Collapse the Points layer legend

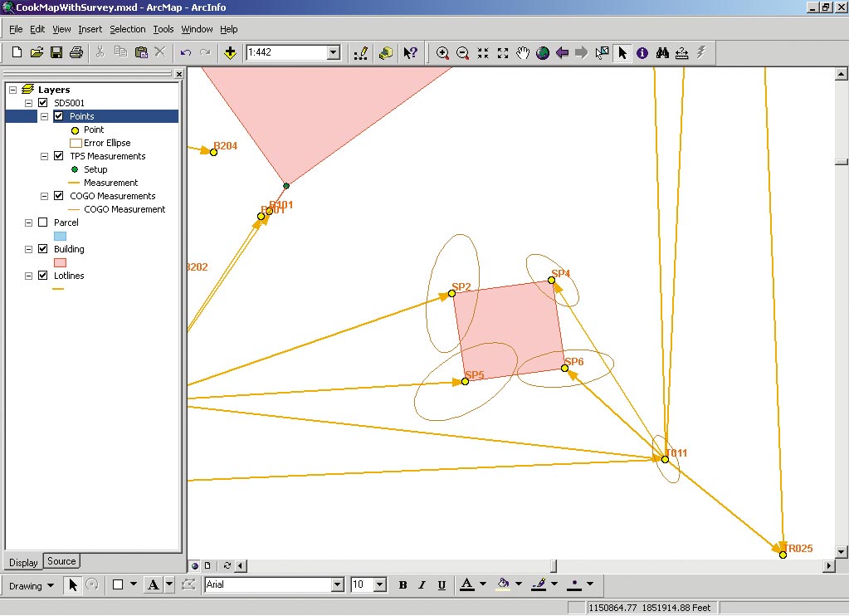click(x=44, y=116)
